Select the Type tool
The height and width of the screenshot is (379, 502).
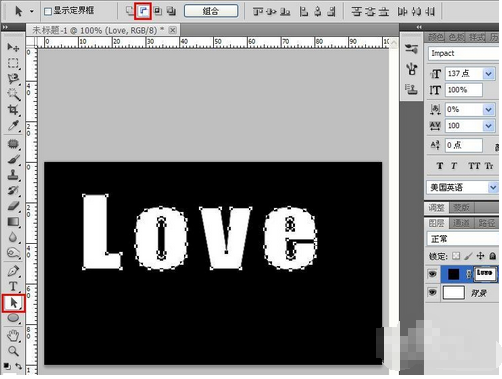coord(13,287)
